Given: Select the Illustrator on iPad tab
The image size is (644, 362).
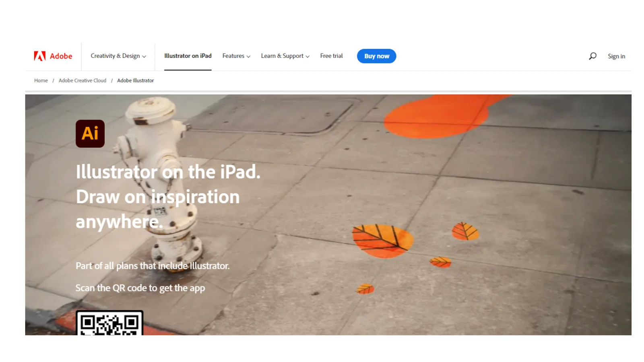Looking at the screenshot, I should [188, 56].
